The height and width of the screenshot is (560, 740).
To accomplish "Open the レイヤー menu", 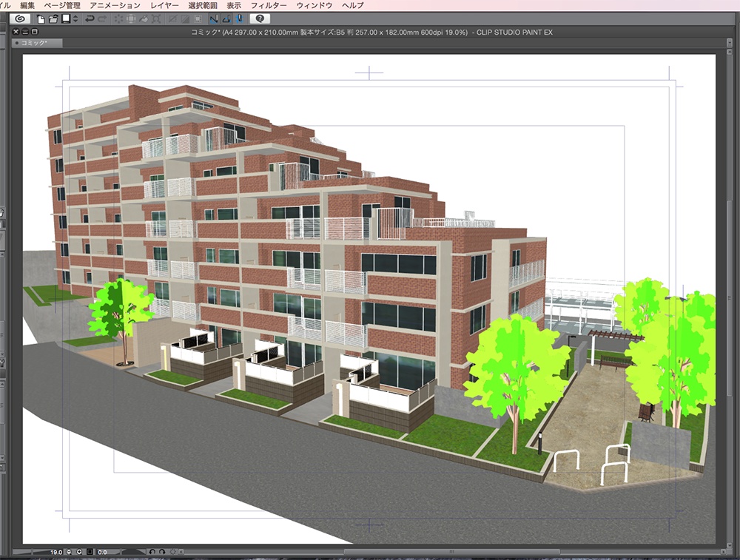I will click(x=164, y=5).
